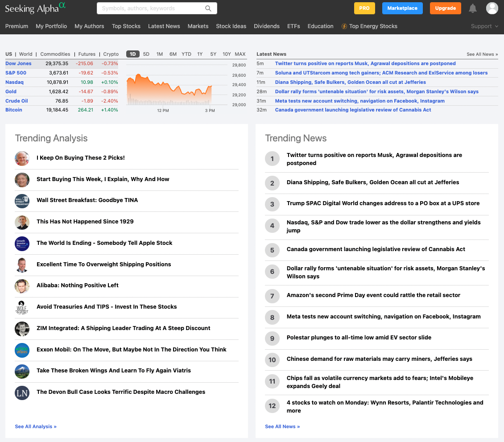The height and width of the screenshot is (442, 504).
Task: Show the MAX chart range
Action: pyautogui.click(x=240, y=54)
